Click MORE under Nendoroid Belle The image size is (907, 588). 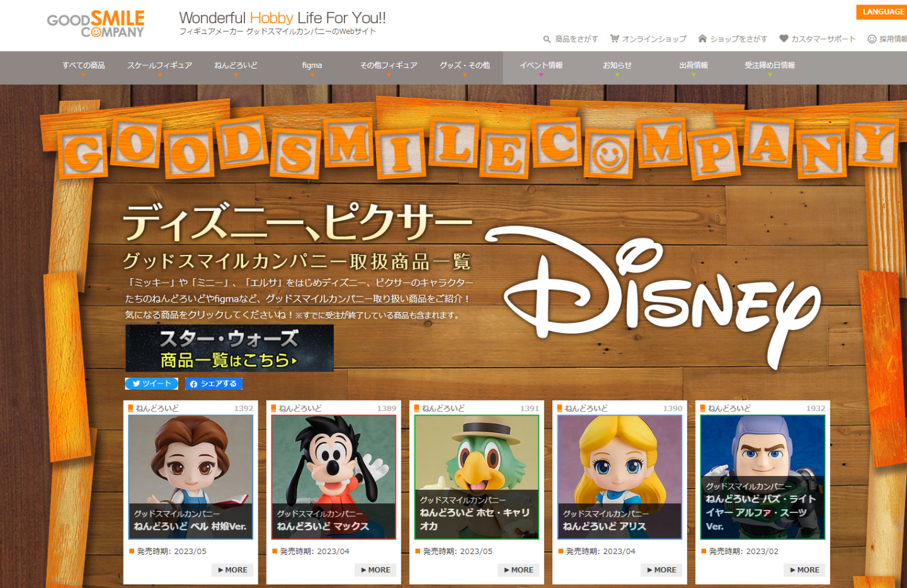click(x=233, y=570)
